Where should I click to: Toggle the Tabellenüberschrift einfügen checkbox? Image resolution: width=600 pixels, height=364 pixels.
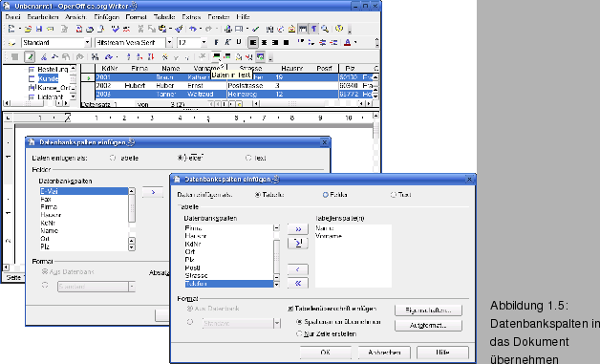[x=290, y=309]
